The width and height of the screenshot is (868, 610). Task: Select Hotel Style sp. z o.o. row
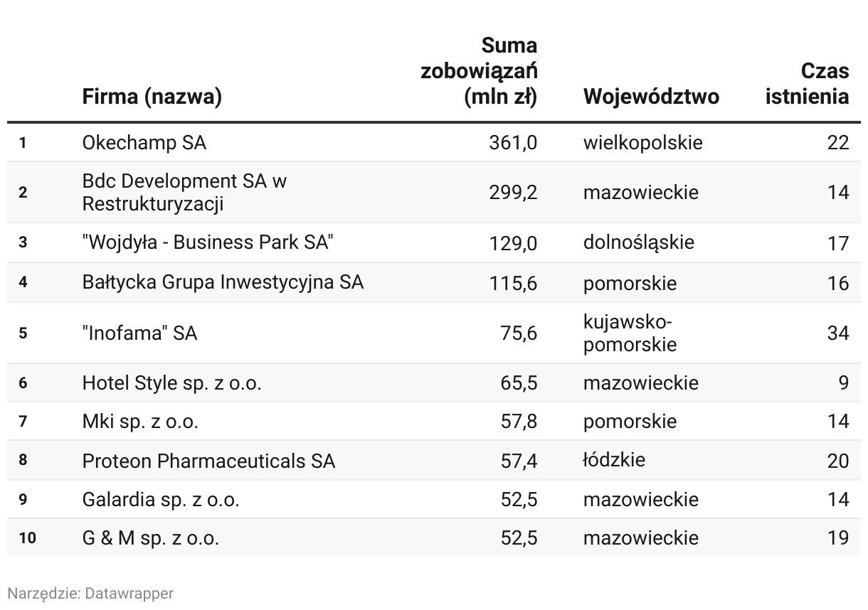pyautogui.click(x=434, y=383)
